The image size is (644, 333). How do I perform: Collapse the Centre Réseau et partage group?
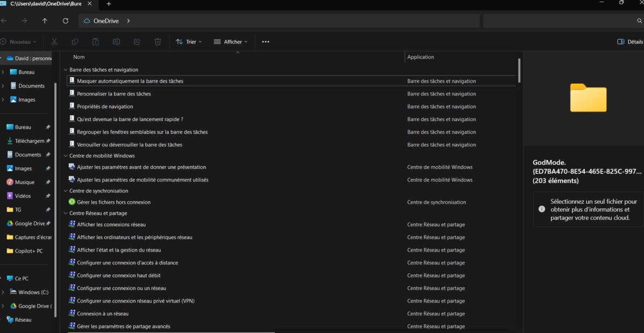pyautogui.click(x=65, y=213)
